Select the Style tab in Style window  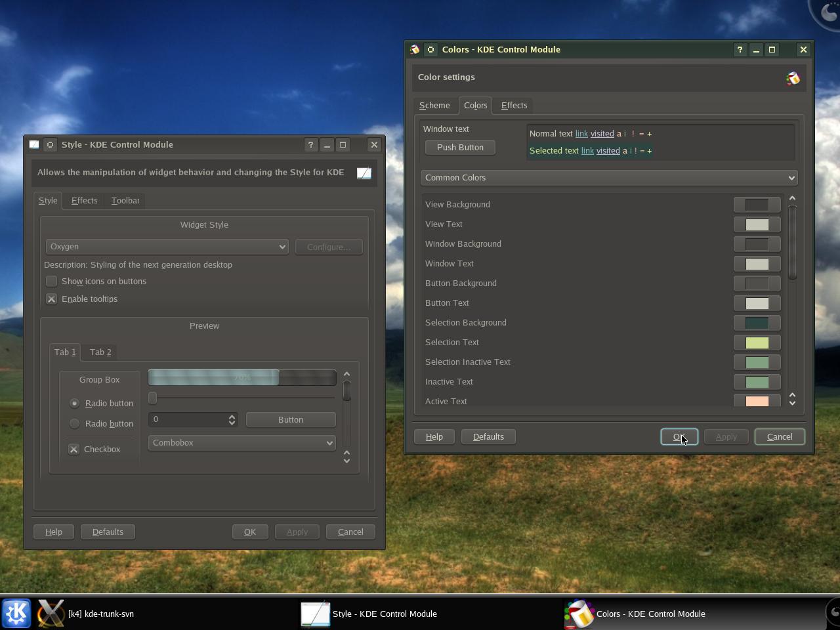48,200
